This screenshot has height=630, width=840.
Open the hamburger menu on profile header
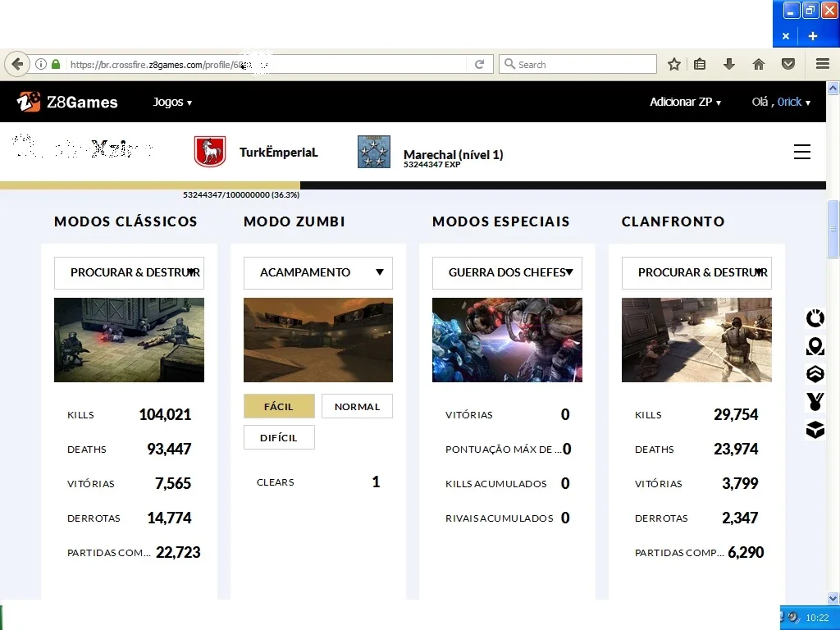click(x=801, y=152)
